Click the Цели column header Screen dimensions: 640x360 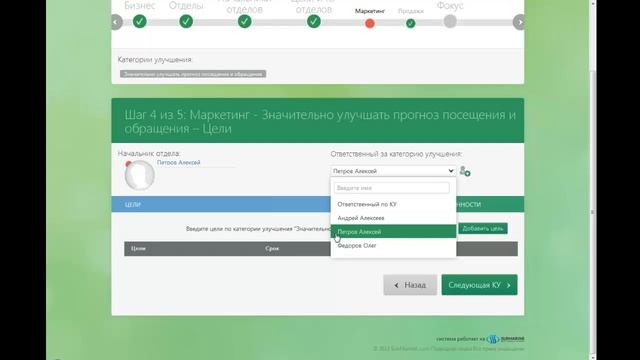coord(138,249)
